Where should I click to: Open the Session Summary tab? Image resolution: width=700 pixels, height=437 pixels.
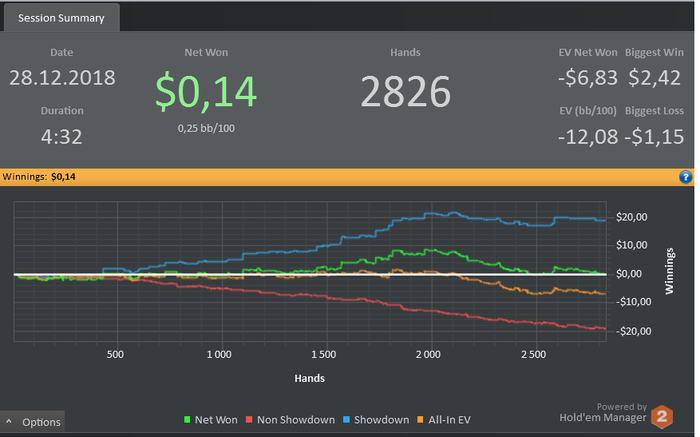61,18
